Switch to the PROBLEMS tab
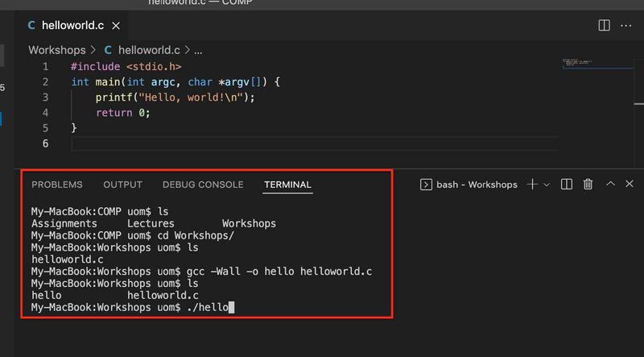The height and width of the screenshot is (357, 644). pyautogui.click(x=56, y=185)
